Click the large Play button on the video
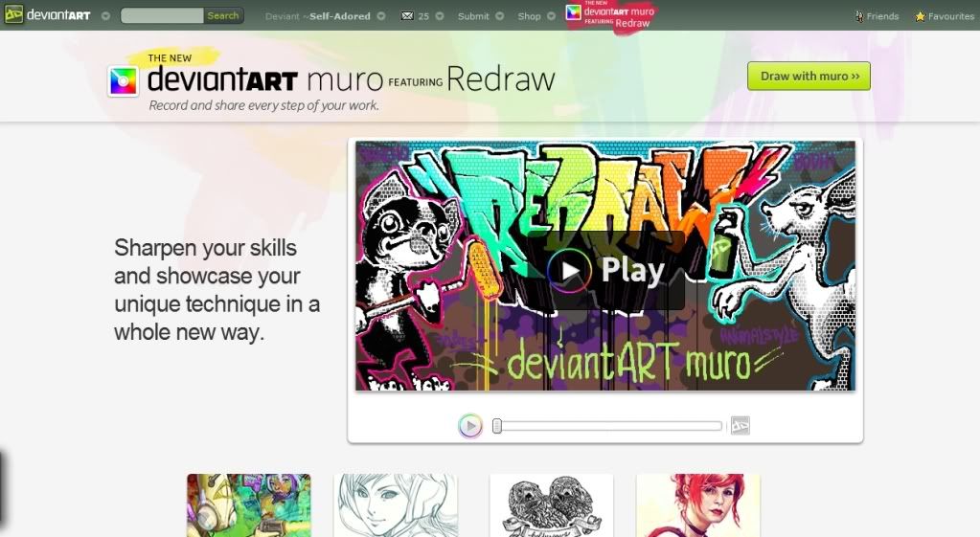Image resolution: width=980 pixels, height=537 pixels. tap(604, 270)
